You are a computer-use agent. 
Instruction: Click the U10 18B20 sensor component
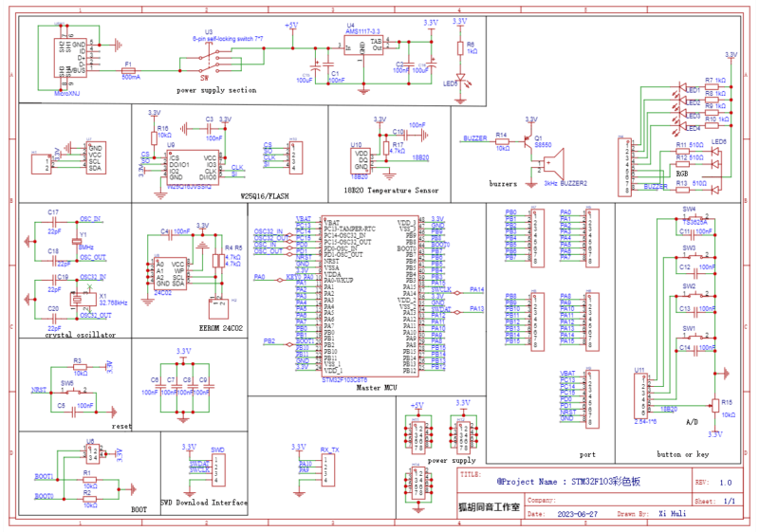click(361, 161)
